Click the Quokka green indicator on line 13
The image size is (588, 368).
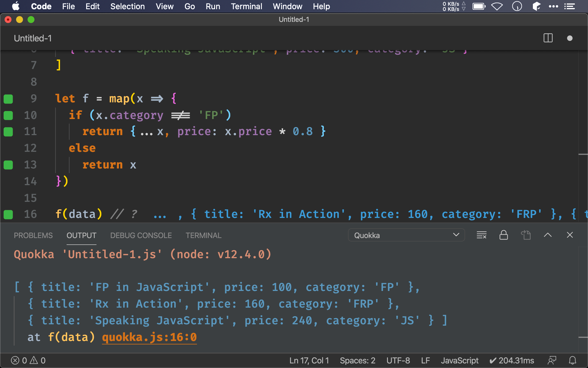[x=8, y=165]
